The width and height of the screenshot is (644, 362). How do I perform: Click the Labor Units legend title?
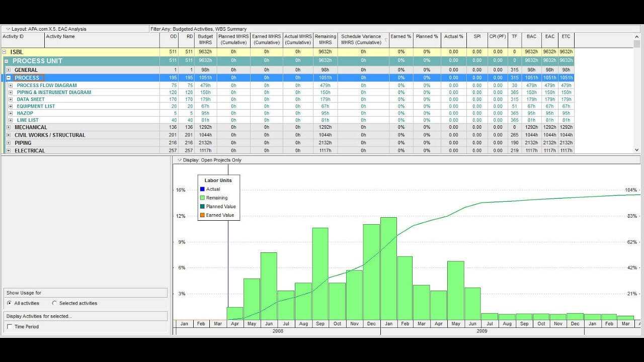pyautogui.click(x=218, y=180)
